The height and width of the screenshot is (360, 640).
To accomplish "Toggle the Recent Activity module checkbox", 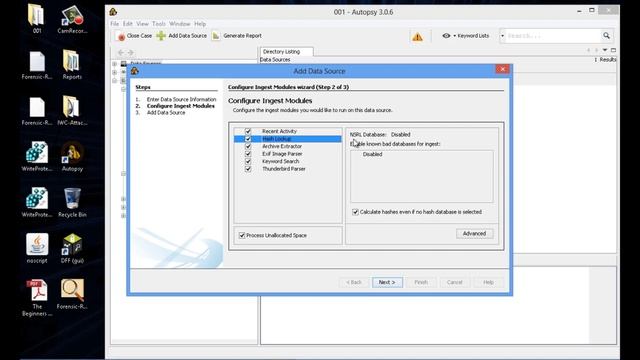I will tap(248, 131).
